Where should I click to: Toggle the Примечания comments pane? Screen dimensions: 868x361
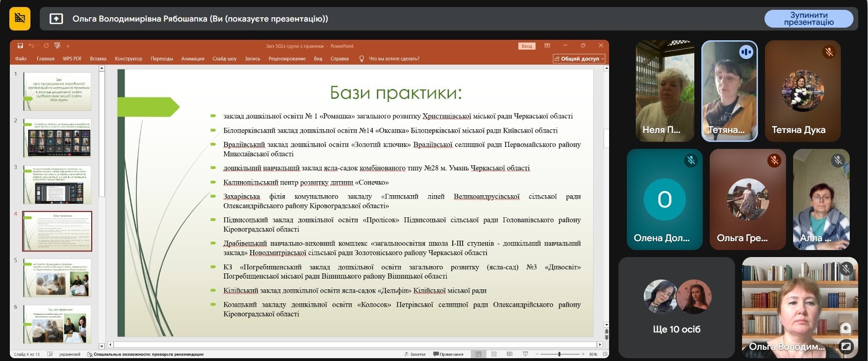click(448, 354)
